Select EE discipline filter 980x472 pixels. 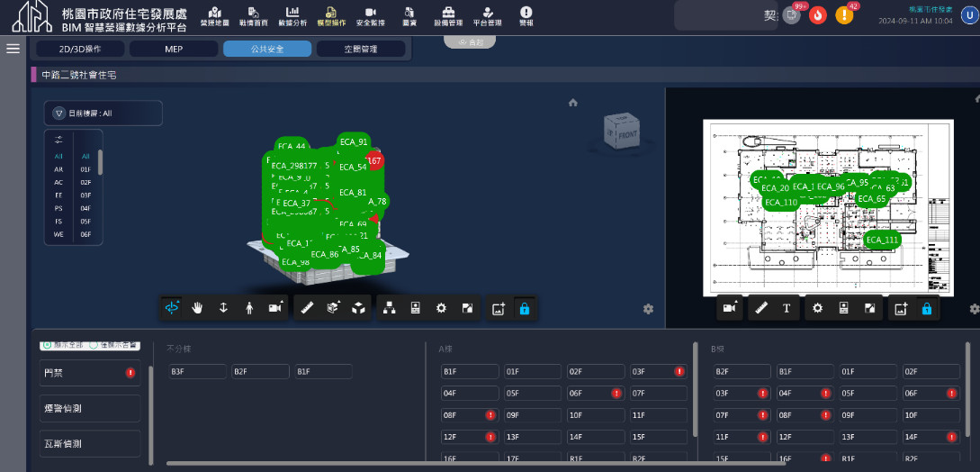[x=58, y=195]
